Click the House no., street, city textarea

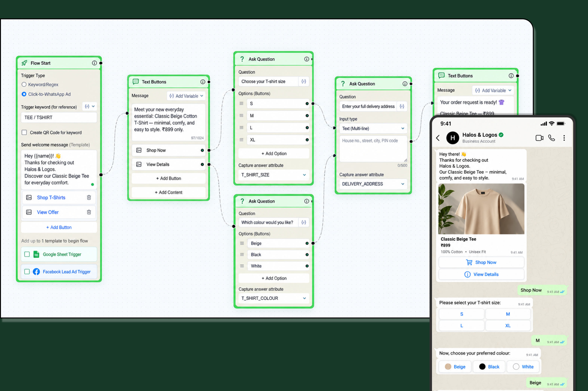(373, 149)
